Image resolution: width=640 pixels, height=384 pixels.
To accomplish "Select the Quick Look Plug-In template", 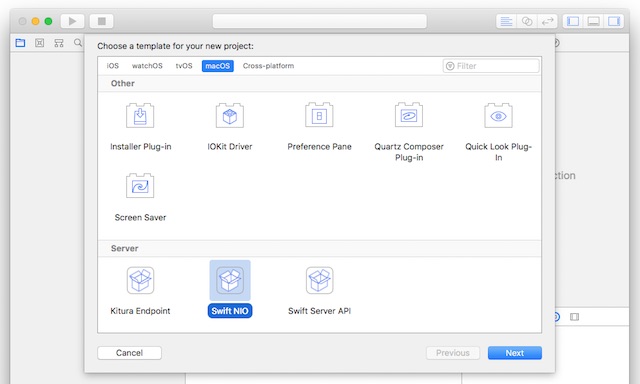I will (x=498, y=115).
